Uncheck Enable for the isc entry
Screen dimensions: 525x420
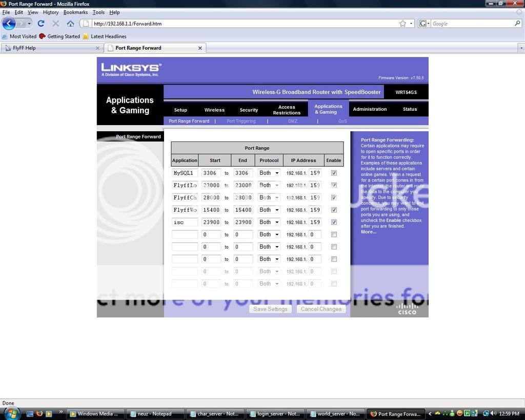coord(334,223)
